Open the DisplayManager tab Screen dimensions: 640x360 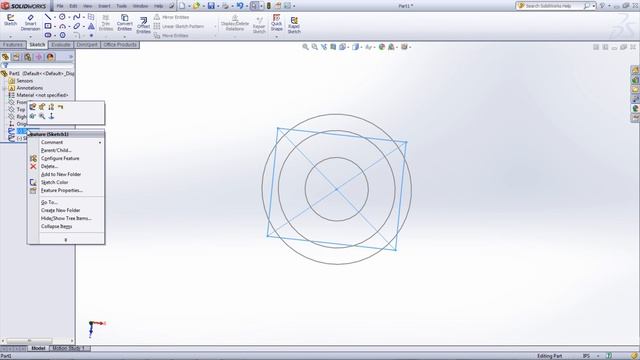point(50,57)
